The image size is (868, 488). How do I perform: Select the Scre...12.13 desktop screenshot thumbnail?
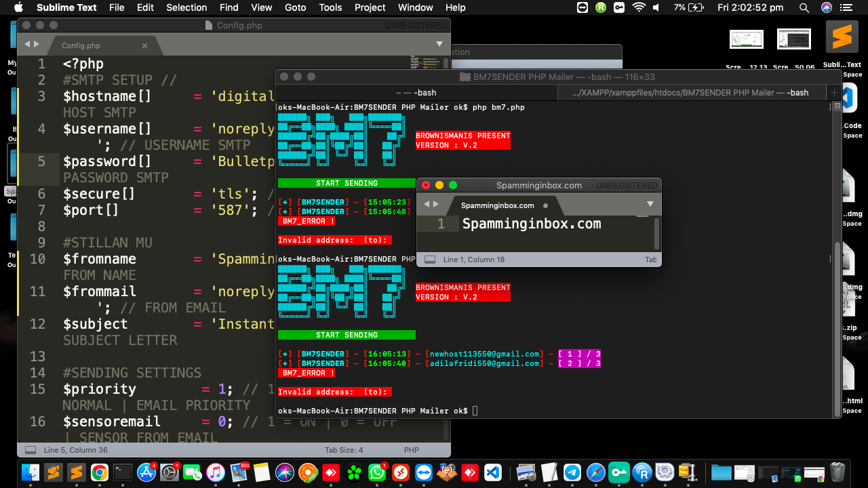[747, 39]
